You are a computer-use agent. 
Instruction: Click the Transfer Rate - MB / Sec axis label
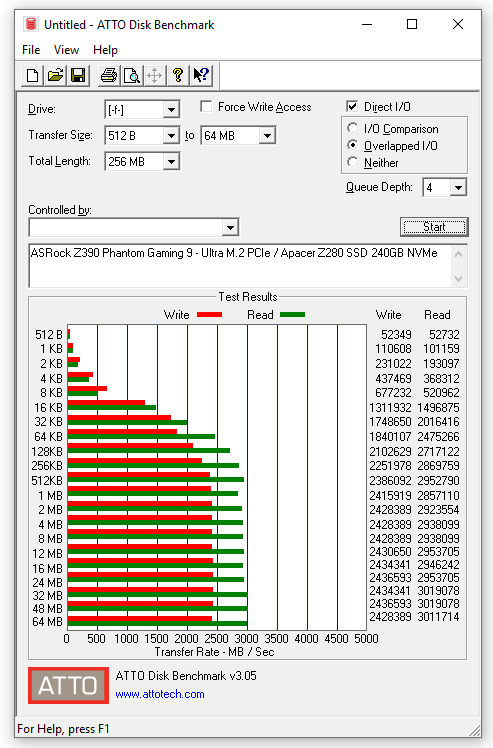point(214,652)
